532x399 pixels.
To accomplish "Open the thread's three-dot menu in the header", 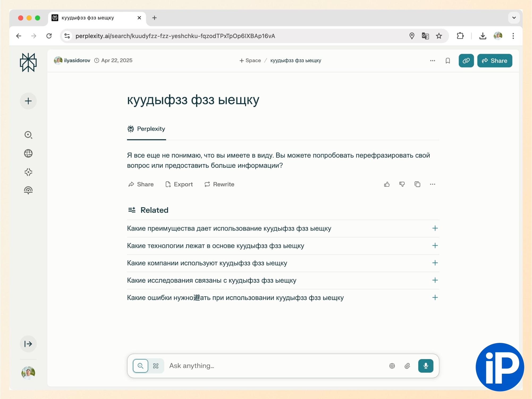I will click(x=432, y=61).
